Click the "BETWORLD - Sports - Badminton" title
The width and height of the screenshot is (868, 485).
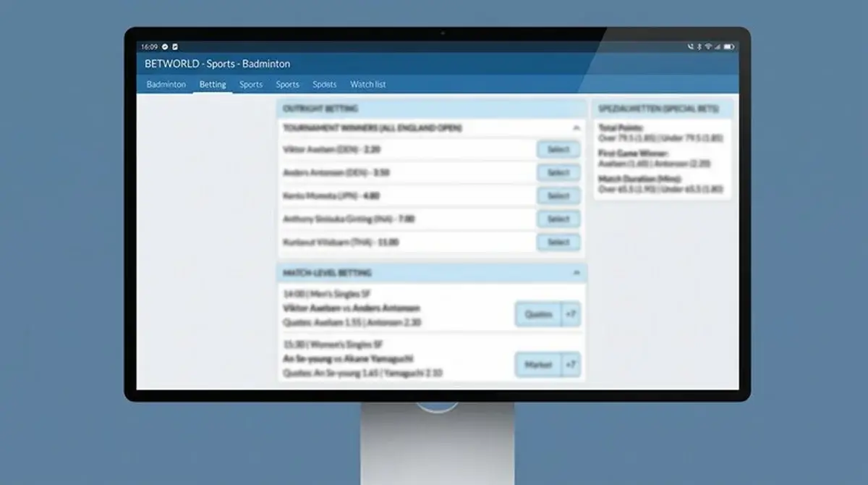coord(217,64)
